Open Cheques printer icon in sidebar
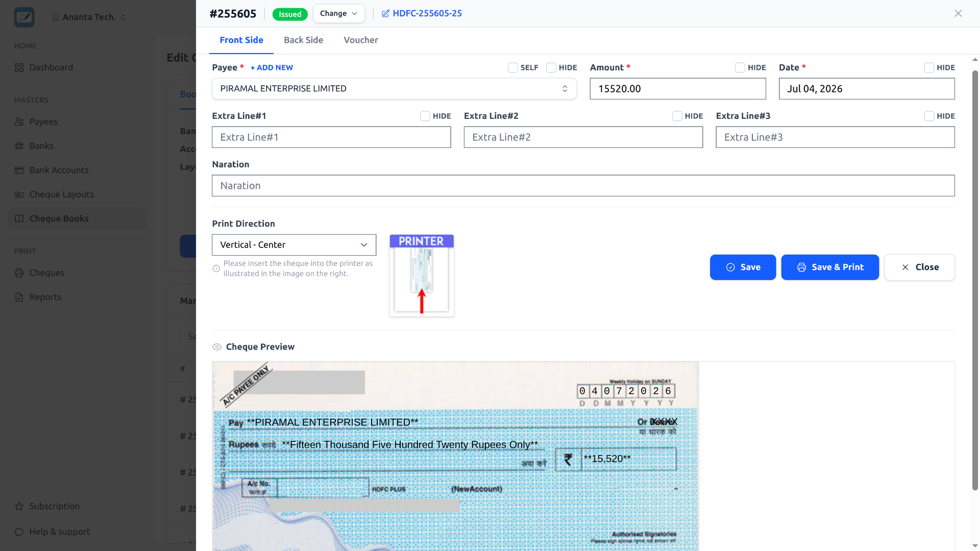Image resolution: width=980 pixels, height=551 pixels. [x=19, y=273]
